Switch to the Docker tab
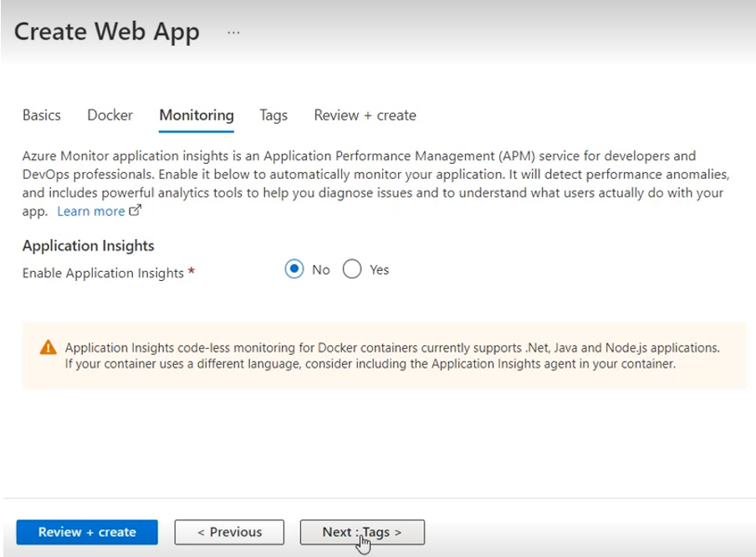Viewport: 756px width, 557px height. tap(110, 115)
